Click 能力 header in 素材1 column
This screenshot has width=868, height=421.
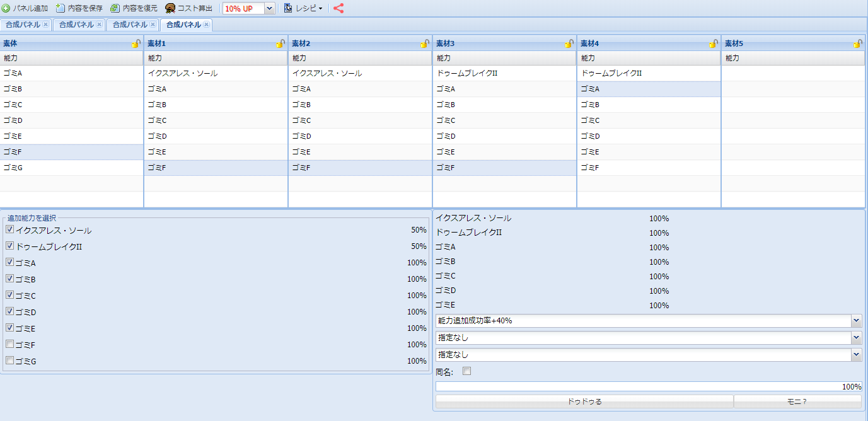pyautogui.click(x=216, y=58)
